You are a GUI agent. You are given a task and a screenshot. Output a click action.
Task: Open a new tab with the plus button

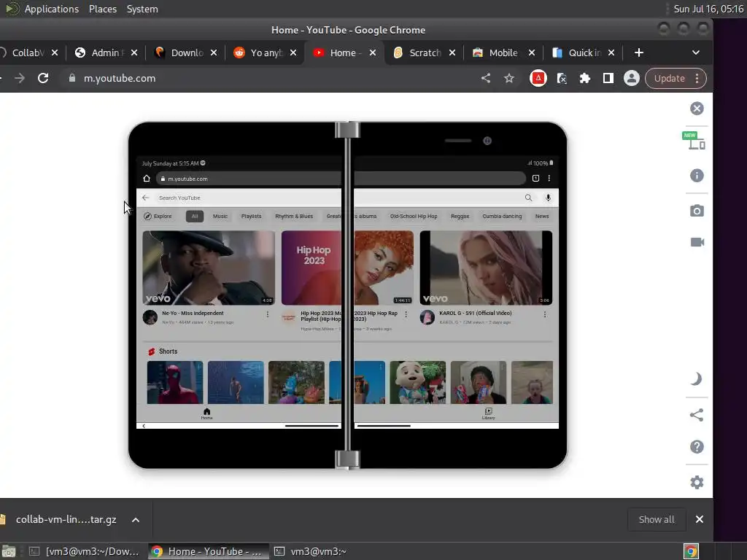(x=639, y=52)
